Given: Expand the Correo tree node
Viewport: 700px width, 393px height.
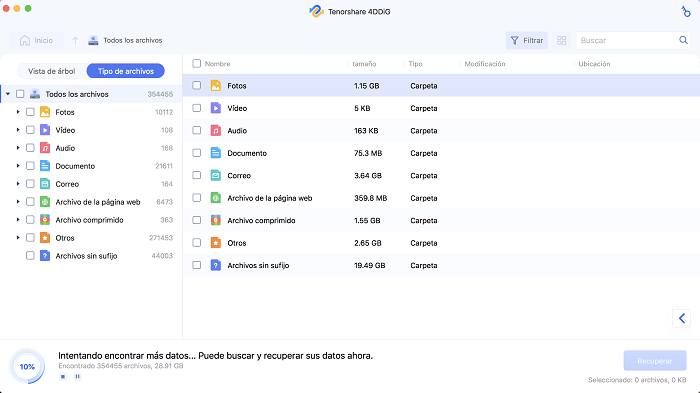Looking at the screenshot, I should pyautogui.click(x=18, y=184).
